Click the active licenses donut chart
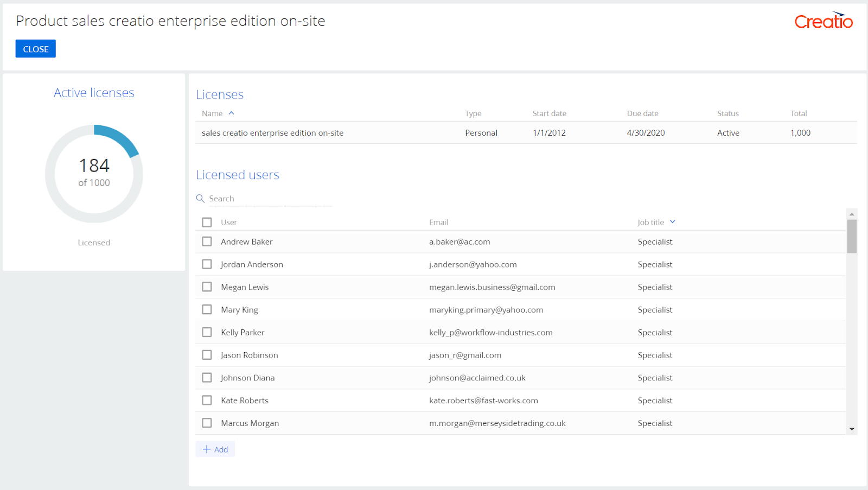 tap(94, 174)
